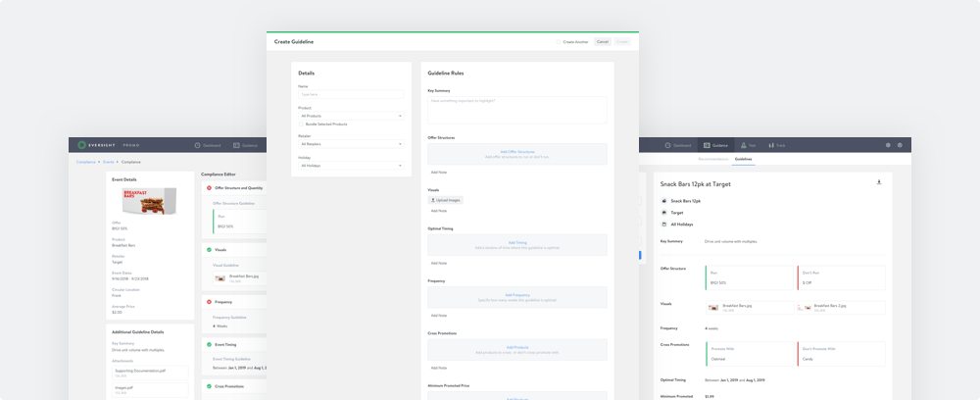This screenshot has width=980, height=400.
Task: Open the Product dropdown
Action: [351, 116]
